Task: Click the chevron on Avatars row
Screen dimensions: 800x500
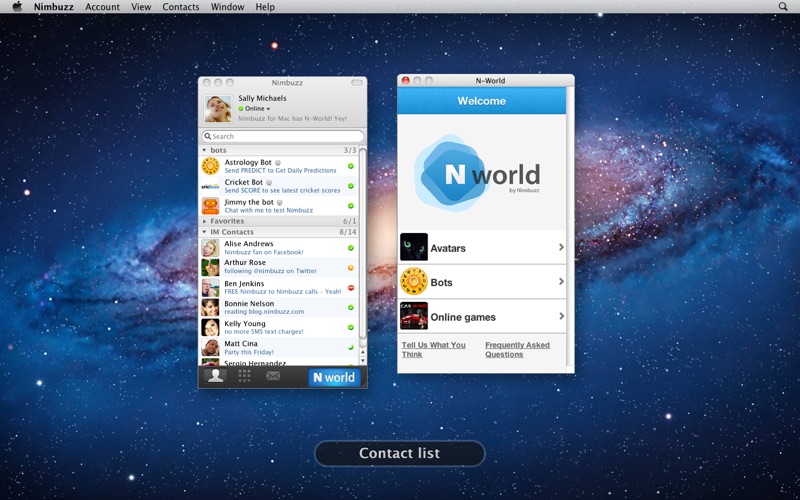Action: (561, 247)
